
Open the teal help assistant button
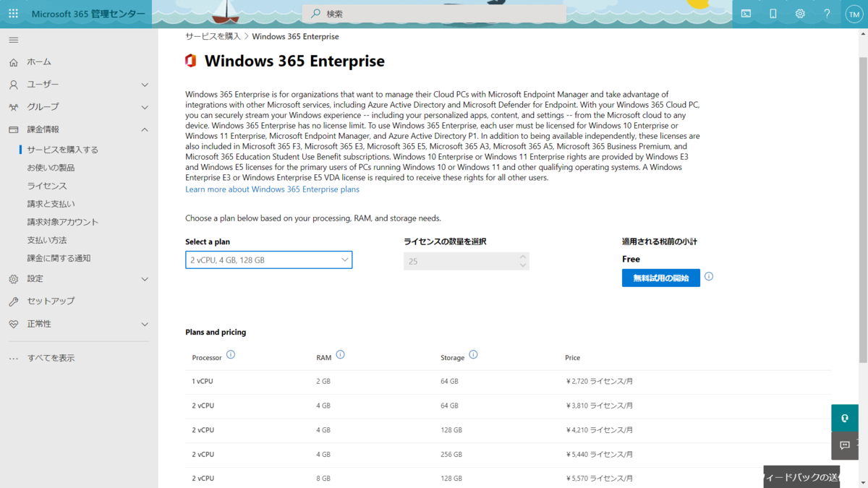[x=845, y=418]
